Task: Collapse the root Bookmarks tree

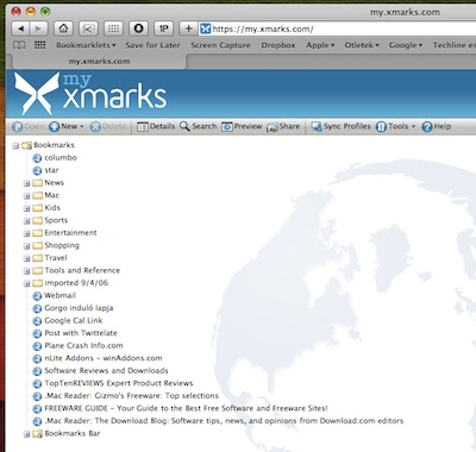Action: click(15, 146)
